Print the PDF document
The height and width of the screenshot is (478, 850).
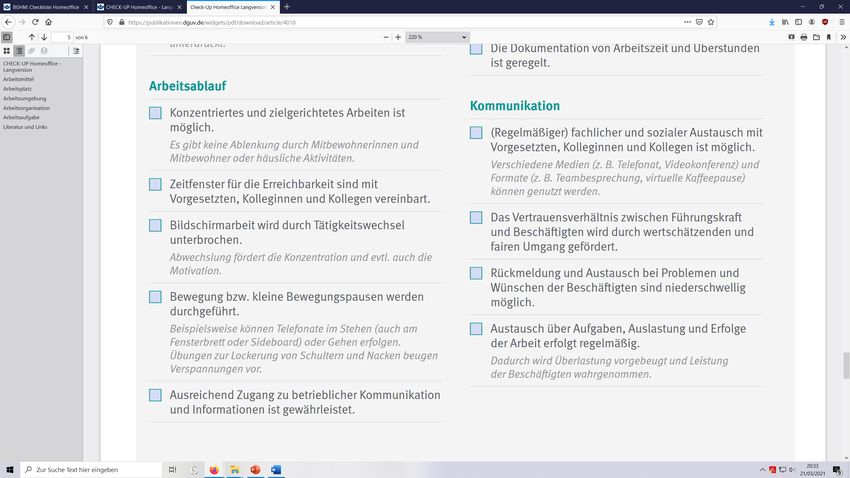coord(803,37)
